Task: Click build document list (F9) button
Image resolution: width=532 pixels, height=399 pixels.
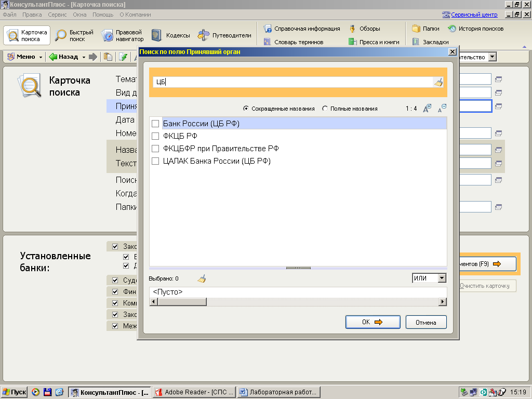Action: click(487, 263)
